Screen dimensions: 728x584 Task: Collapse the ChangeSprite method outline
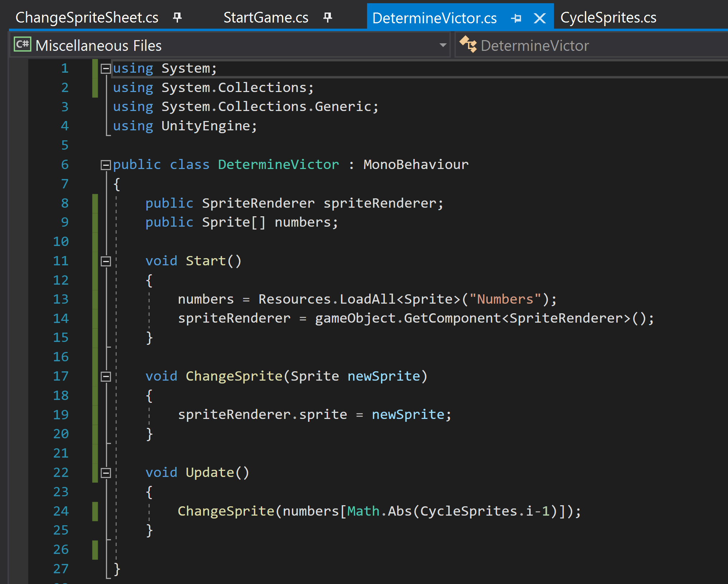pyautogui.click(x=106, y=376)
